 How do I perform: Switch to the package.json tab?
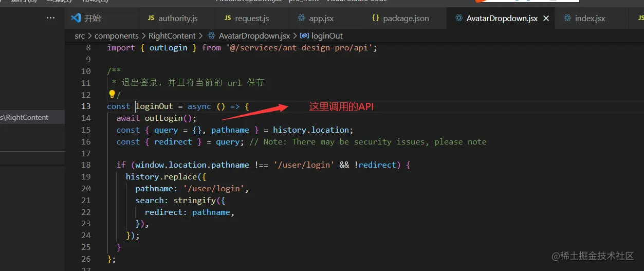pos(406,18)
